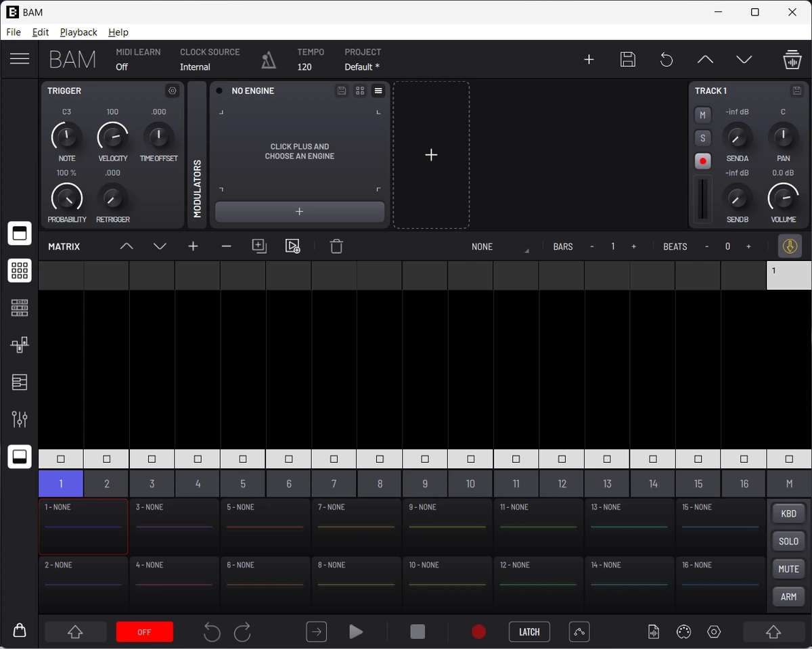Click matrix up chevron
The image size is (812, 649).
click(127, 246)
